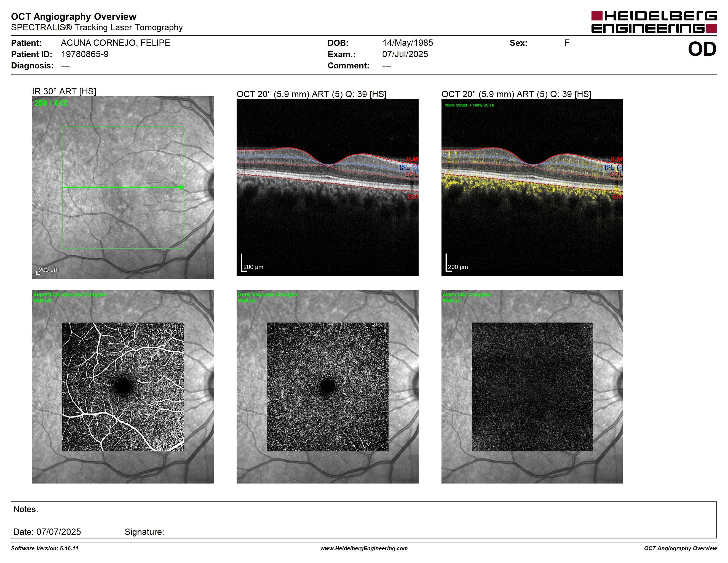This screenshot has width=728, height=563.
Task: Click the OCT Angiography Overview title
Action: [74, 16]
